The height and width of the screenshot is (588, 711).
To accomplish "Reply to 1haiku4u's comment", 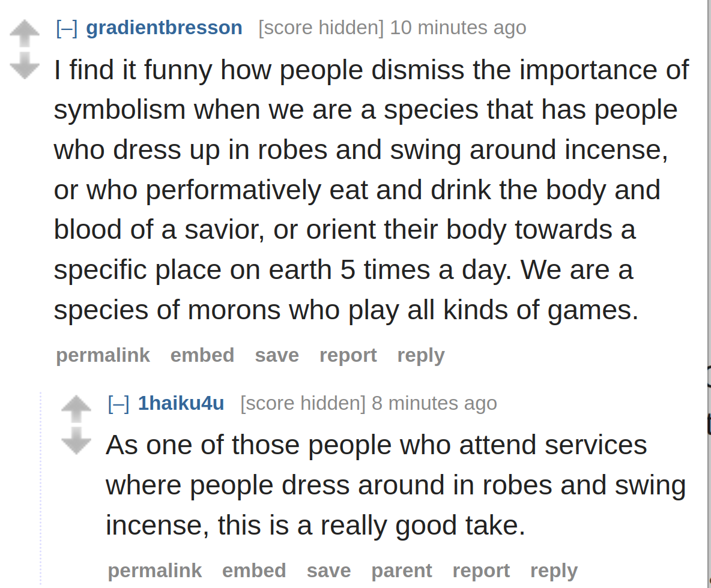I will click(554, 571).
